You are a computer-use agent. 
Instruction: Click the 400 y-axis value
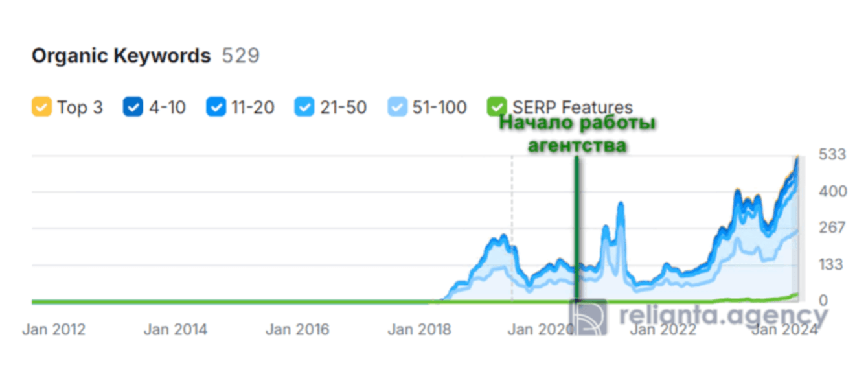point(832,191)
